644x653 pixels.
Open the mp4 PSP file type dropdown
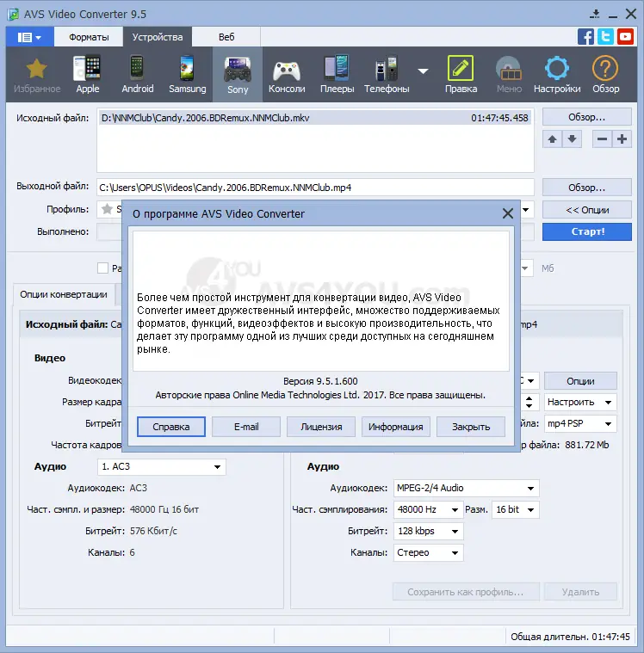pos(580,424)
